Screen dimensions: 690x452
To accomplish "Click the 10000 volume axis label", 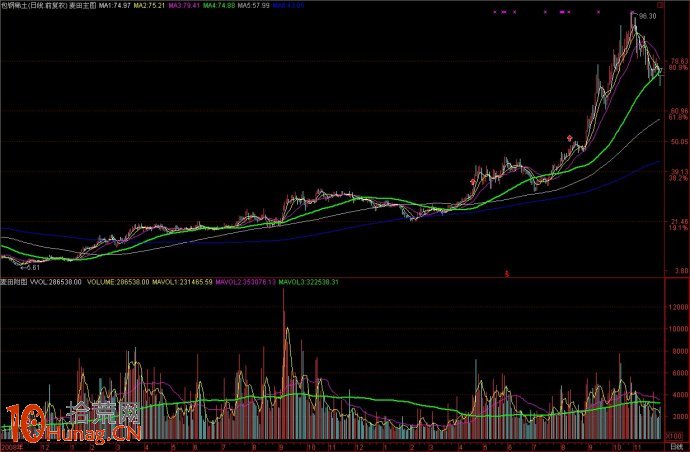I will coord(678,329).
